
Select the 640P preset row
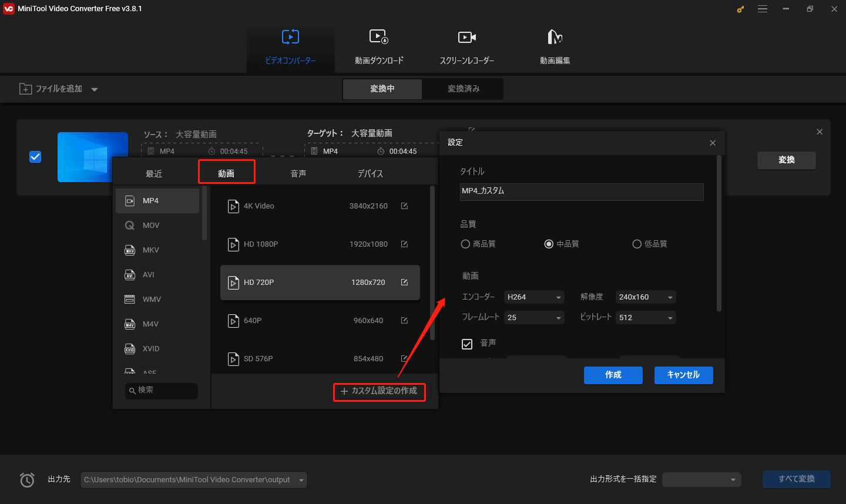(320, 321)
